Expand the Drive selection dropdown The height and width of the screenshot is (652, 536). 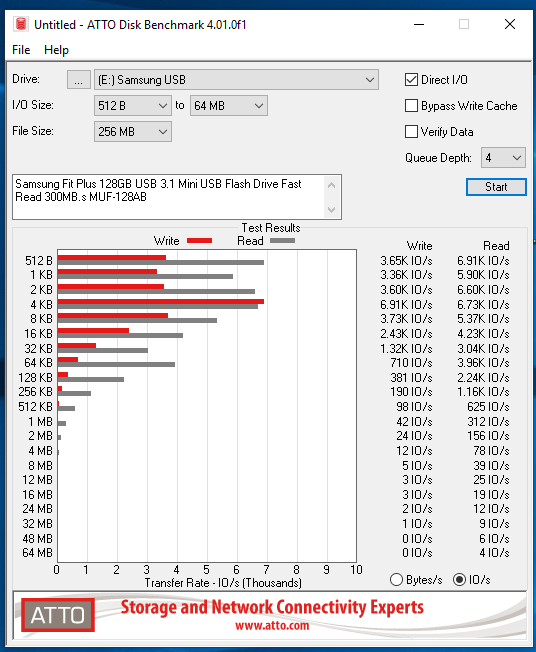coord(236,79)
